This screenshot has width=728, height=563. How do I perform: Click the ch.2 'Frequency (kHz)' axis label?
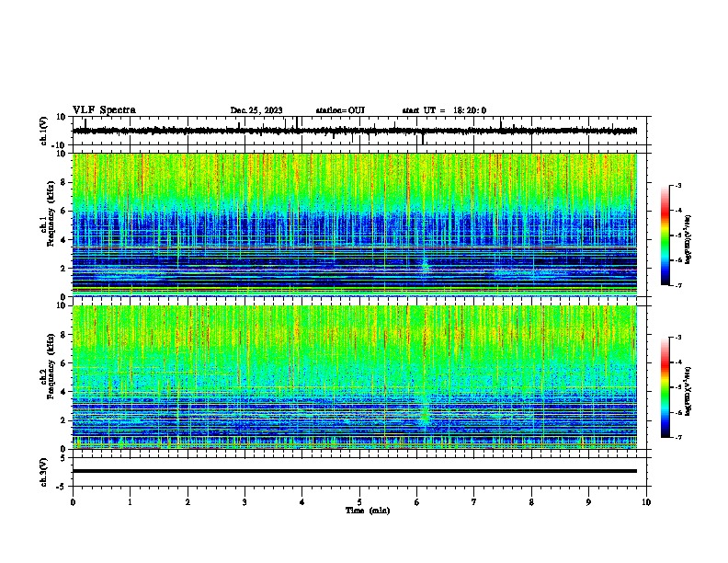(x=51, y=365)
